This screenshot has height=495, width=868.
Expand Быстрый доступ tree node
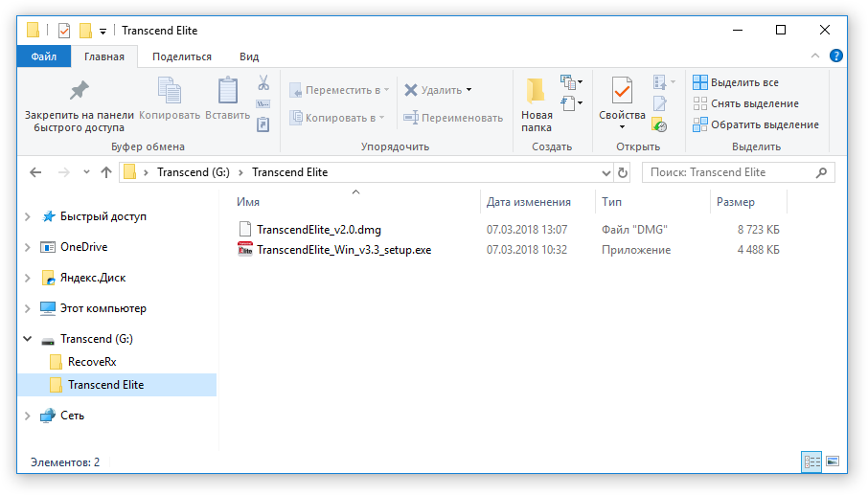coord(27,216)
